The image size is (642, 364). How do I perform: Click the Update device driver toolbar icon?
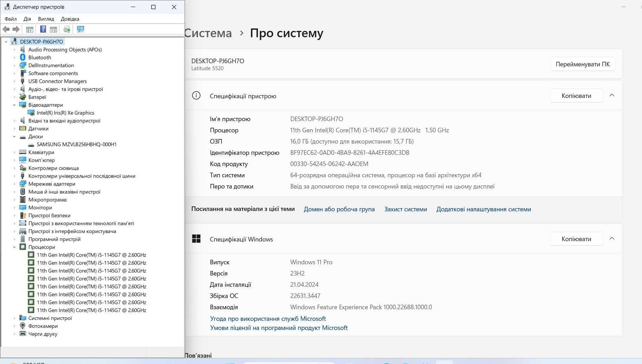pyautogui.click(x=67, y=29)
